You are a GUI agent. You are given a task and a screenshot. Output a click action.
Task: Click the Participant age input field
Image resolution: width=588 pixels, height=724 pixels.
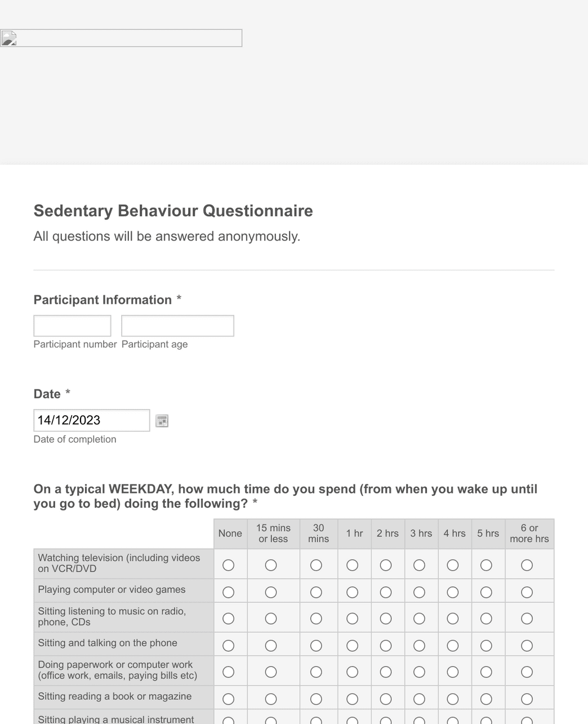click(x=177, y=325)
